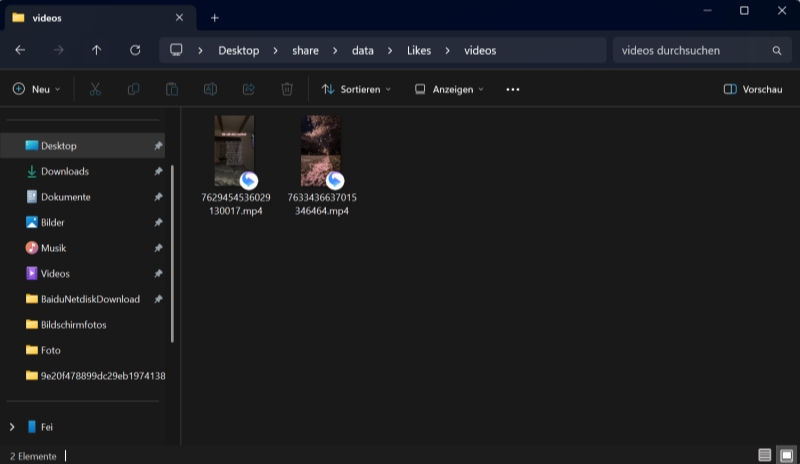Open new tab with plus button
This screenshot has height=464, width=800.
tap(215, 18)
